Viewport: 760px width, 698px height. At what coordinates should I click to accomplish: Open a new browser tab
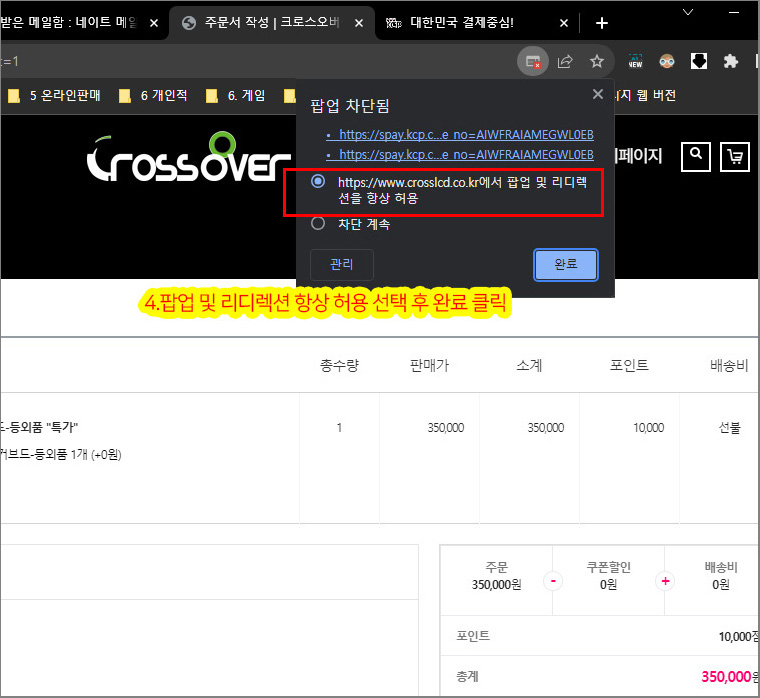601,23
